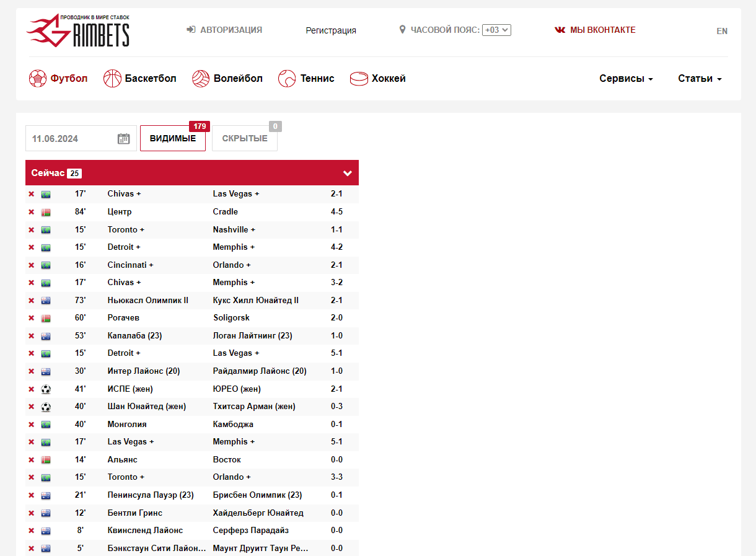Hide the Центр vs Cradle match

tap(31, 212)
